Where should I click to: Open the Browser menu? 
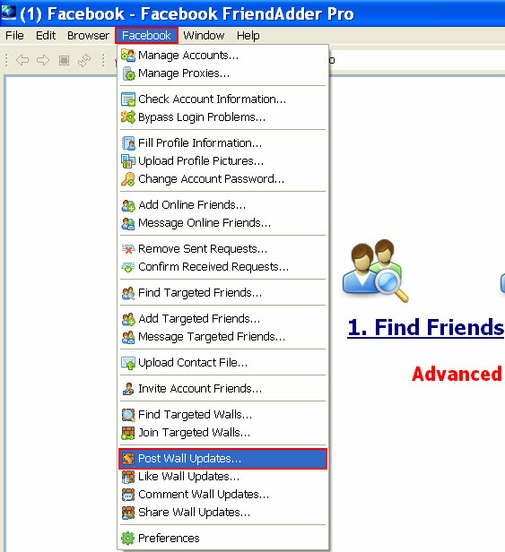pos(88,36)
